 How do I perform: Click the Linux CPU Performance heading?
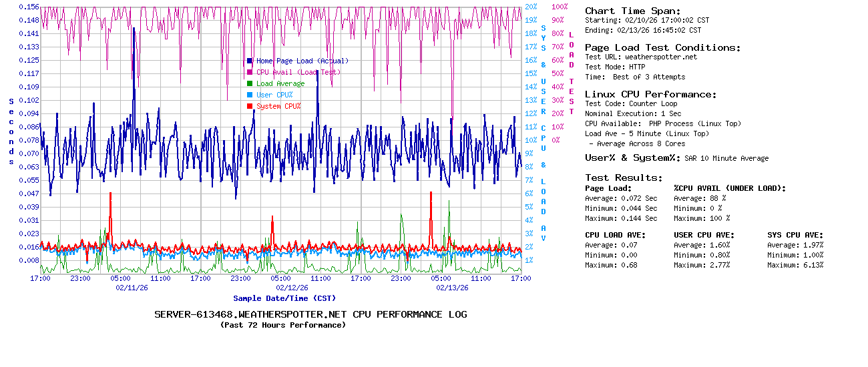pyautogui.click(x=650, y=94)
